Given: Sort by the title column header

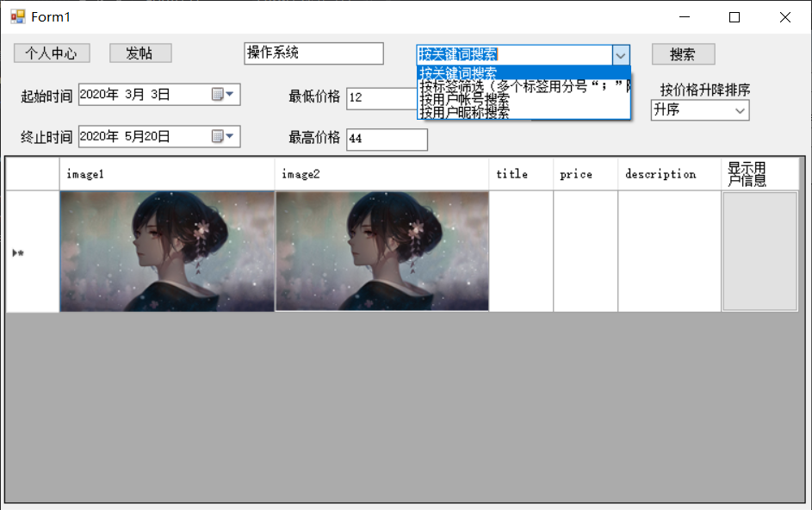Looking at the screenshot, I should (x=521, y=174).
